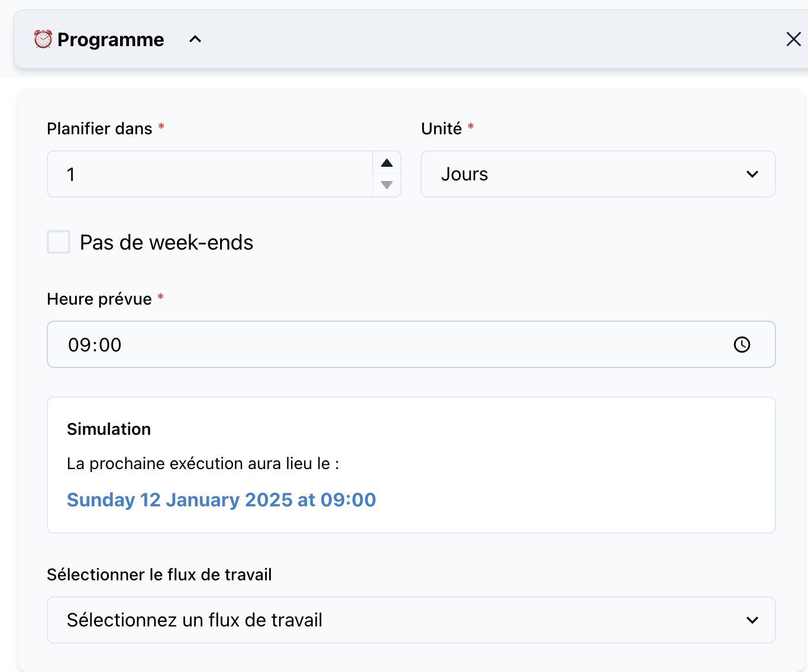
Task: Click the chevron arrow in the Unité dropdown
Action: [752, 175]
